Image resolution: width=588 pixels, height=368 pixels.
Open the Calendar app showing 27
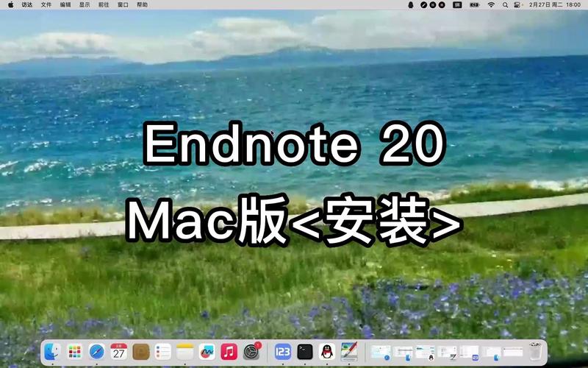[119, 352]
